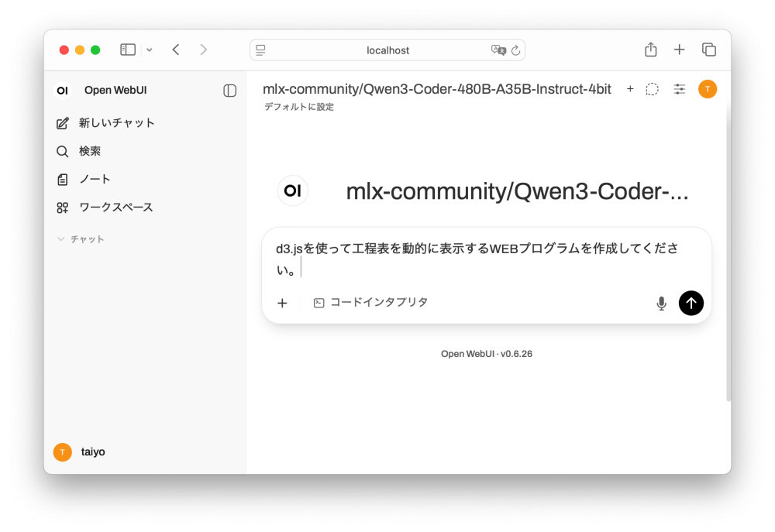Add another model with the plus icon
The height and width of the screenshot is (532, 775).
pyautogui.click(x=630, y=89)
